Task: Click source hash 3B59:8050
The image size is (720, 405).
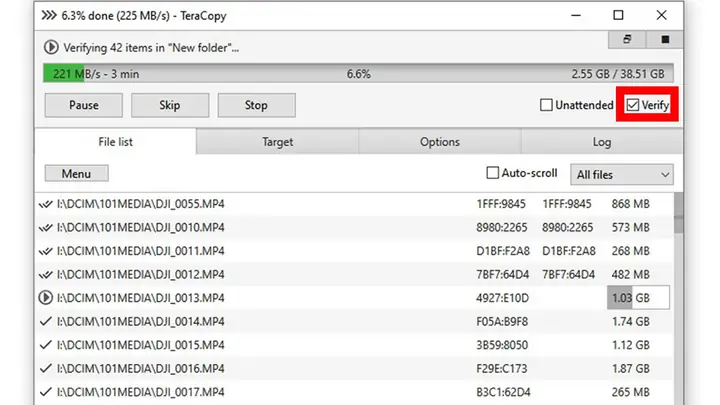Action: (502, 345)
